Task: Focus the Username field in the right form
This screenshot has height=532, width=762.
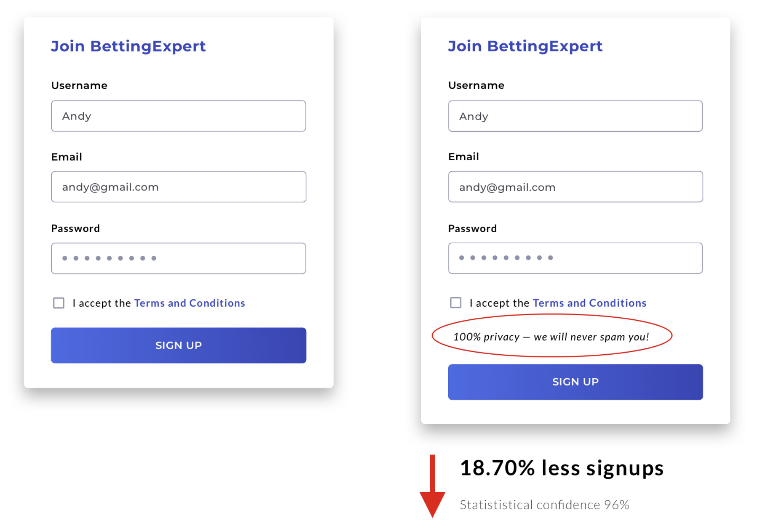Action: (x=575, y=116)
